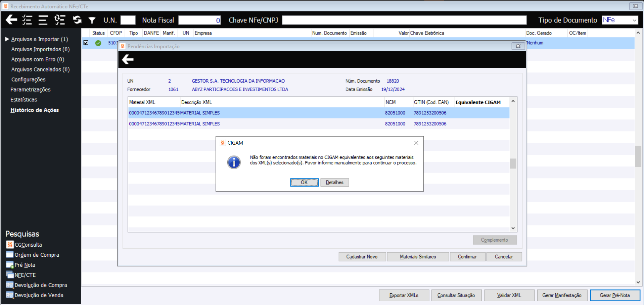Click main grid scroll-down arrow
The height and width of the screenshot is (305, 644).
tap(638, 283)
